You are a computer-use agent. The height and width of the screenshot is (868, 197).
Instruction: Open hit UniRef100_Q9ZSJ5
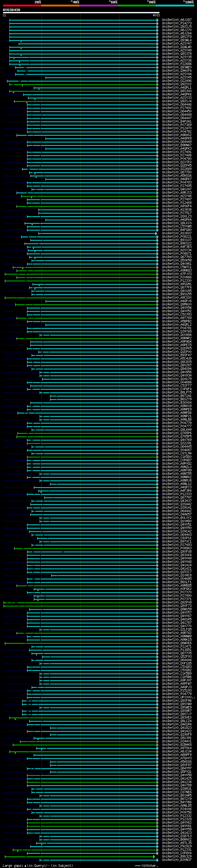tap(177, 26)
